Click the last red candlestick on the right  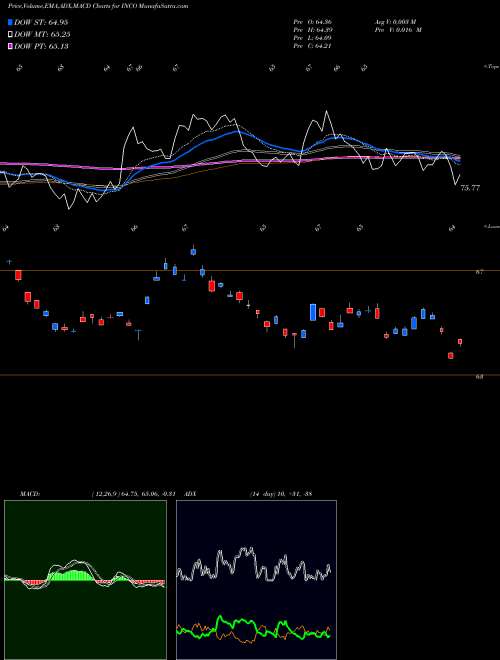point(460,342)
